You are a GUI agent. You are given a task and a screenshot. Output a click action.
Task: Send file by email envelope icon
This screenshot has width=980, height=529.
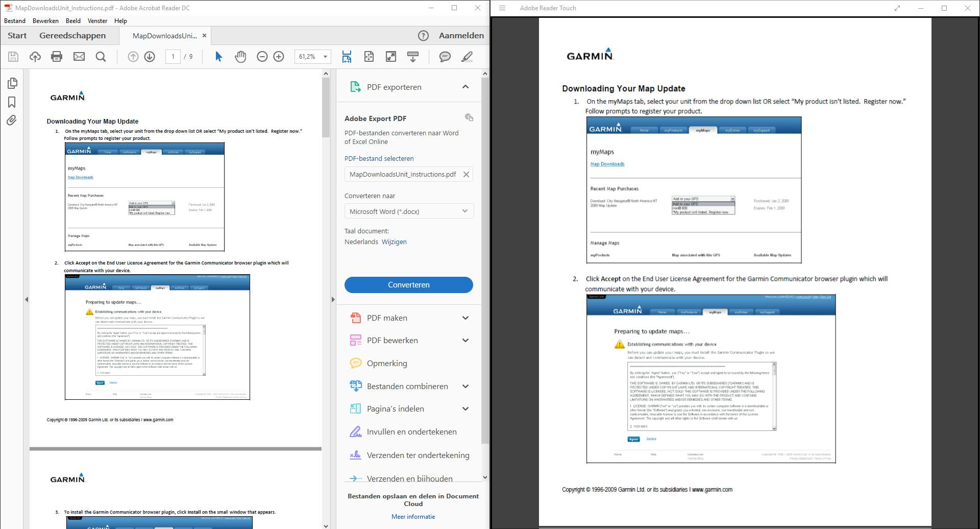[79, 57]
